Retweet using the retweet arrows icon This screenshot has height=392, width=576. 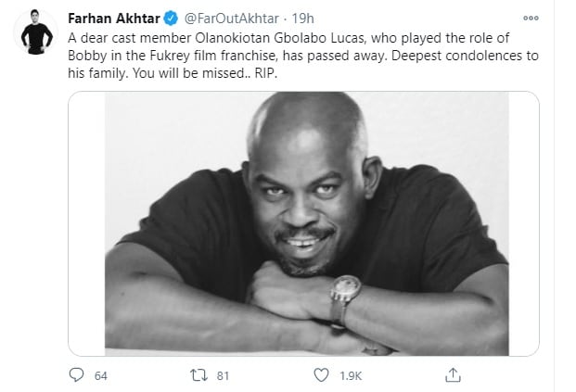(198, 375)
